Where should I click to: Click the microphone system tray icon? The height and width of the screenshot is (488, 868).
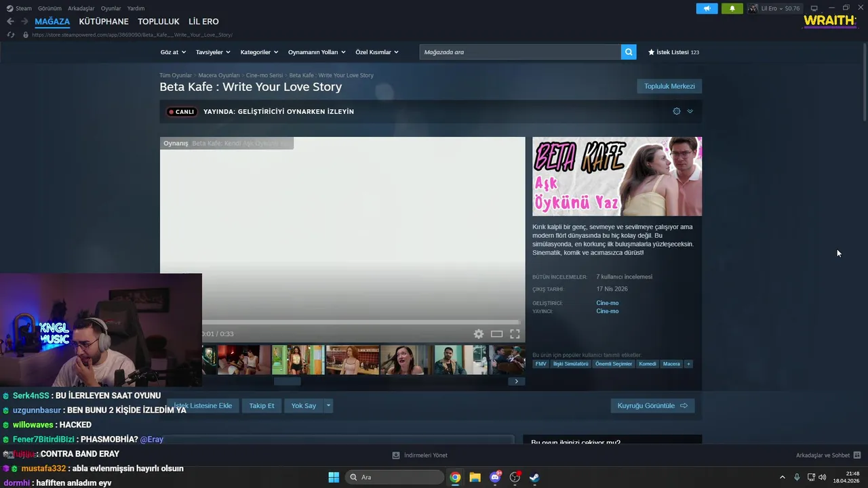(797, 477)
